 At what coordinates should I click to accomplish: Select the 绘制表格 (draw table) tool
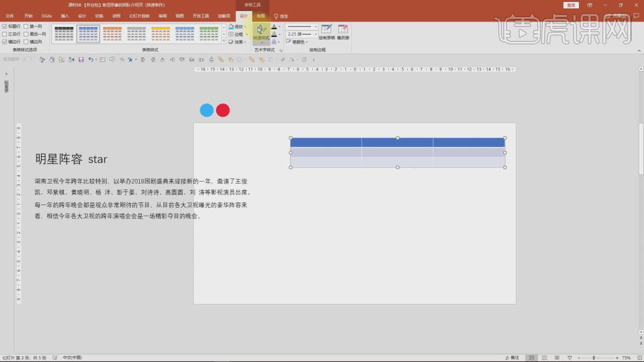[327, 32]
